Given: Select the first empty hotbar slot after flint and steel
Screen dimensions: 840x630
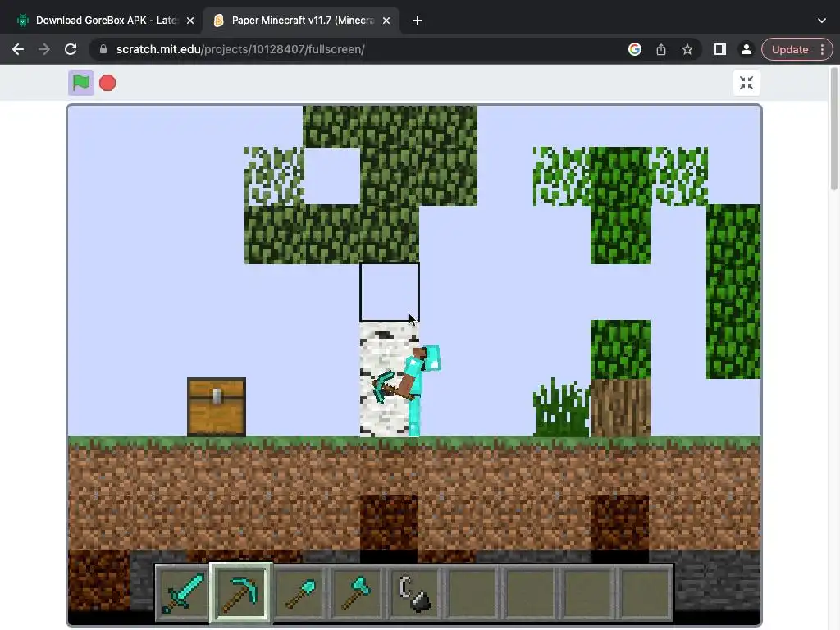Looking at the screenshot, I should [x=473, y=593].
